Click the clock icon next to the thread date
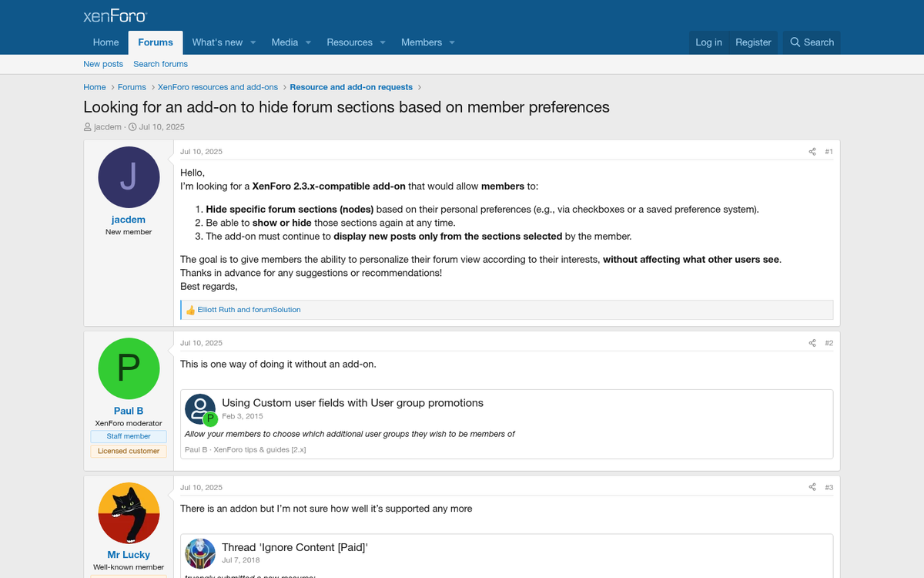Image resolution: width=924 pixels, height=578 pixels. pyautogui.click(x=132, y=126)
